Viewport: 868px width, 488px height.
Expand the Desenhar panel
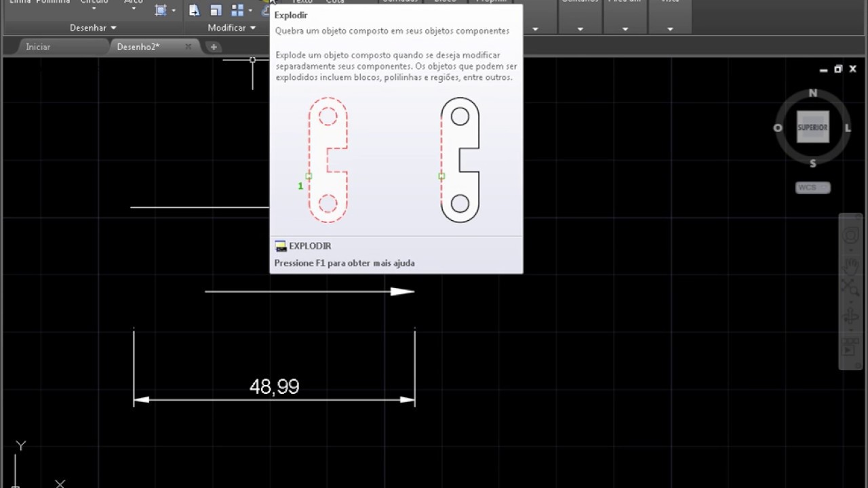click(93, 28)
